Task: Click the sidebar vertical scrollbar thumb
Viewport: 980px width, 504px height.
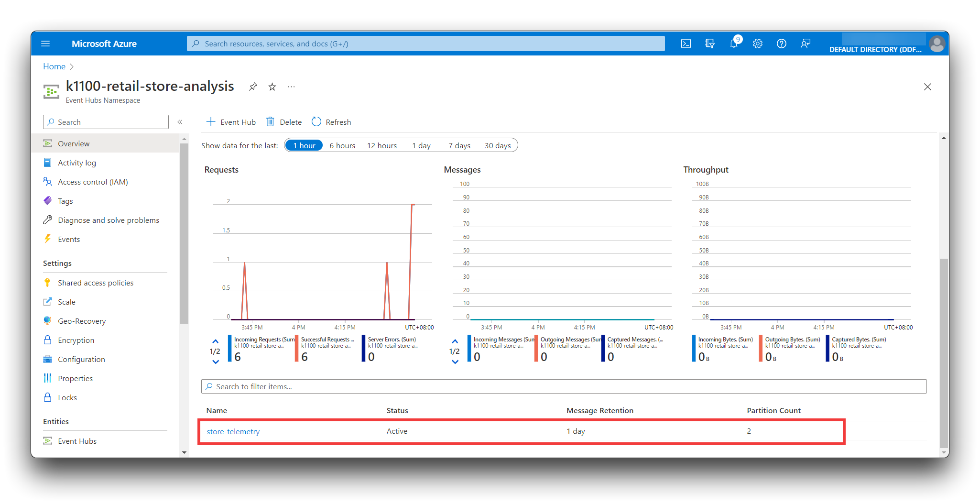Action: 184,233
